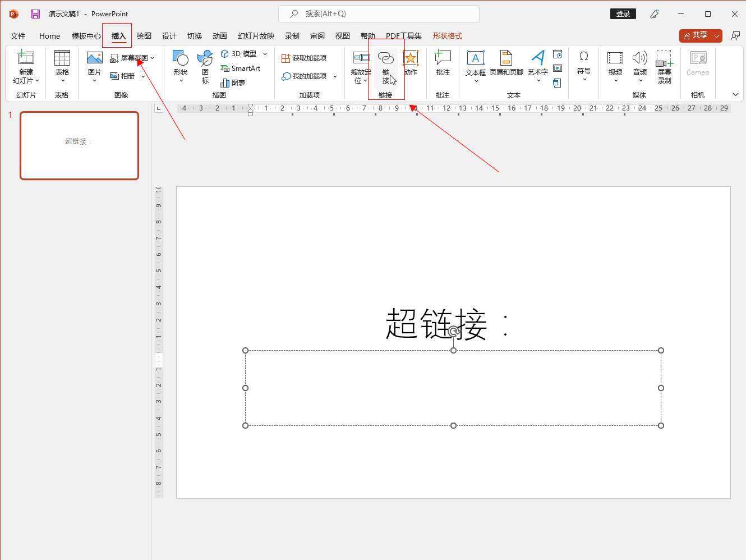Open the View (视图) tab
Screen dimensions: 746x560
[x=343, y=36]
